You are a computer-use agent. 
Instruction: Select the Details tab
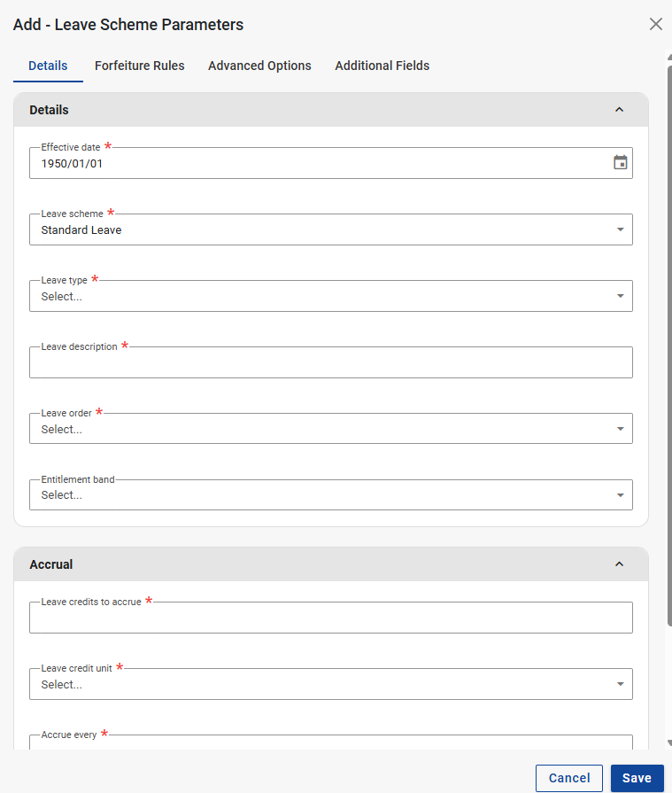(x=48, y=66)
